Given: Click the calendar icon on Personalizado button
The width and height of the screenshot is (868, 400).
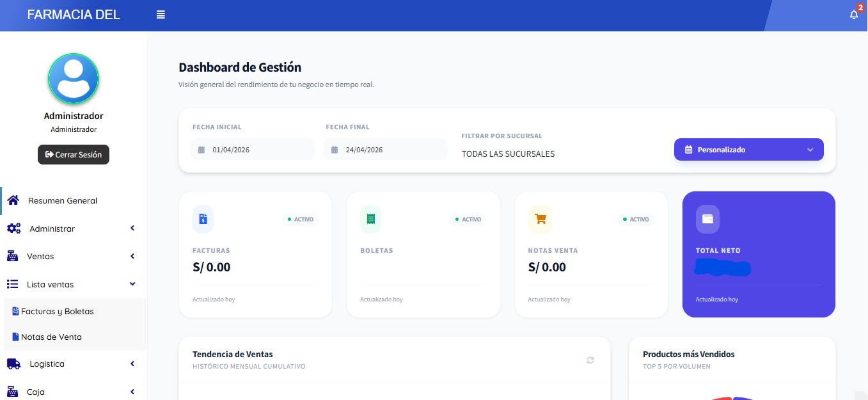Looking at the screenshot, I should pos(689,150).
